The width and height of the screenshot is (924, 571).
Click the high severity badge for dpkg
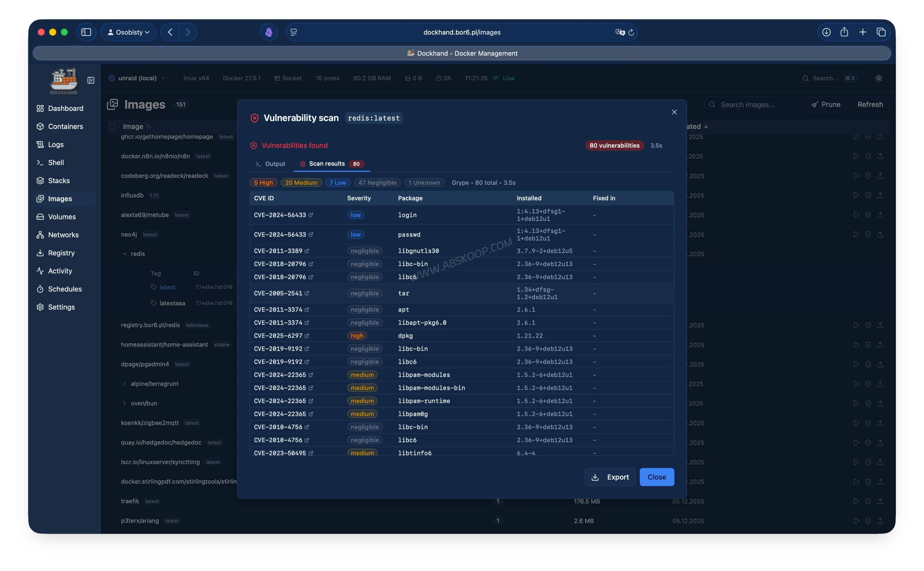(357, 336)
